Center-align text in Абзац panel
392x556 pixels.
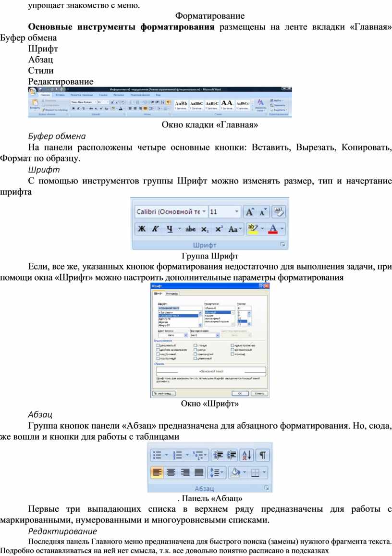coord(171,472)
